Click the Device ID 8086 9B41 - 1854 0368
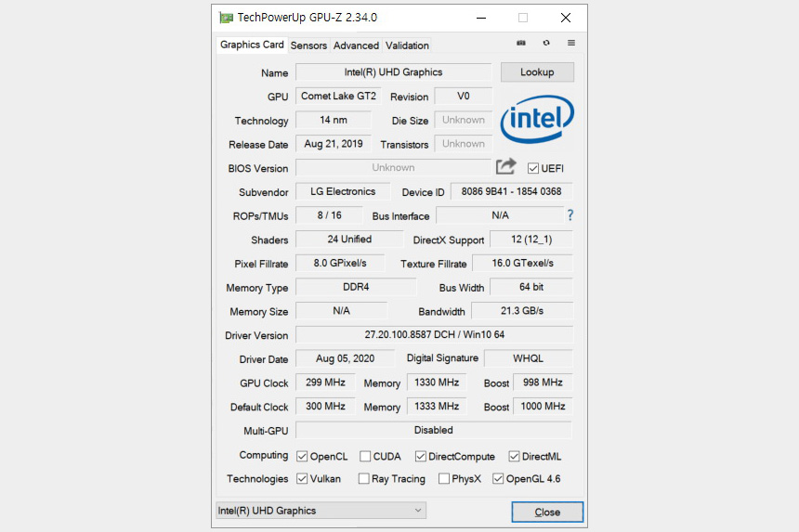The image size is (799, 532). point(512,192)
